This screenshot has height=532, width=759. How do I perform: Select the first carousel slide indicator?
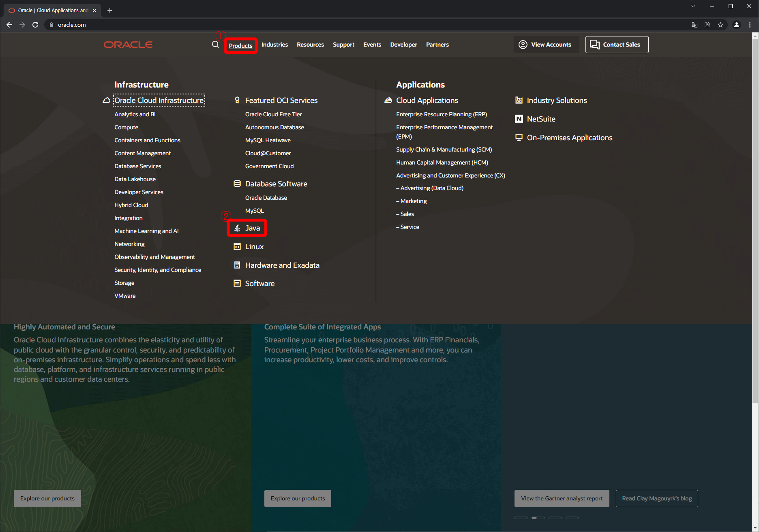pyautogui.click(x=521, y=518)
